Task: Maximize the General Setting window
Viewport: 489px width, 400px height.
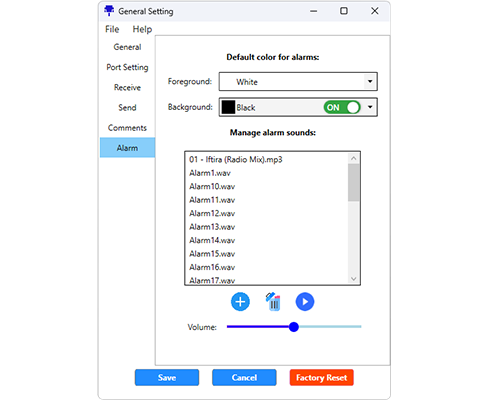Action: tap(344, 11)
